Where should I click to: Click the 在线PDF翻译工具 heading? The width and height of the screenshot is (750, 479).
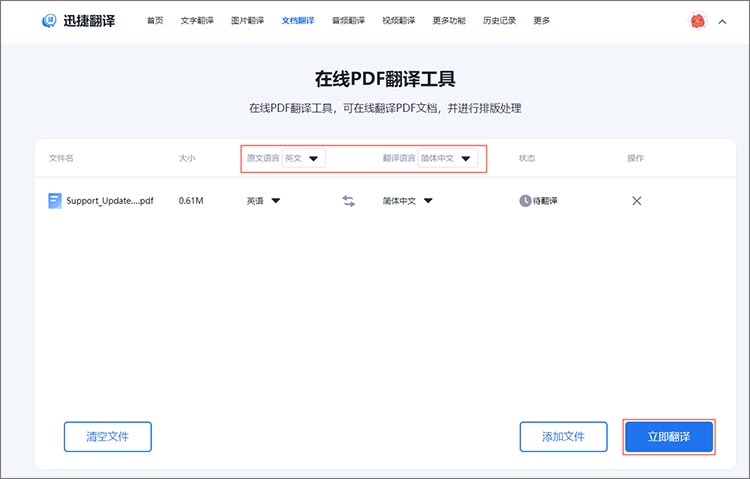(385, 79)
